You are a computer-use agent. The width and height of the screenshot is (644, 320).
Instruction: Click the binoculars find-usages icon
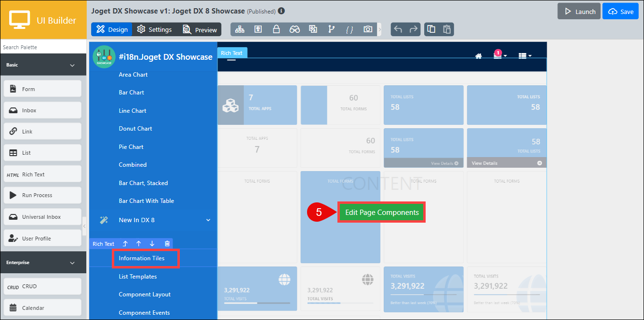click(295, 29)
